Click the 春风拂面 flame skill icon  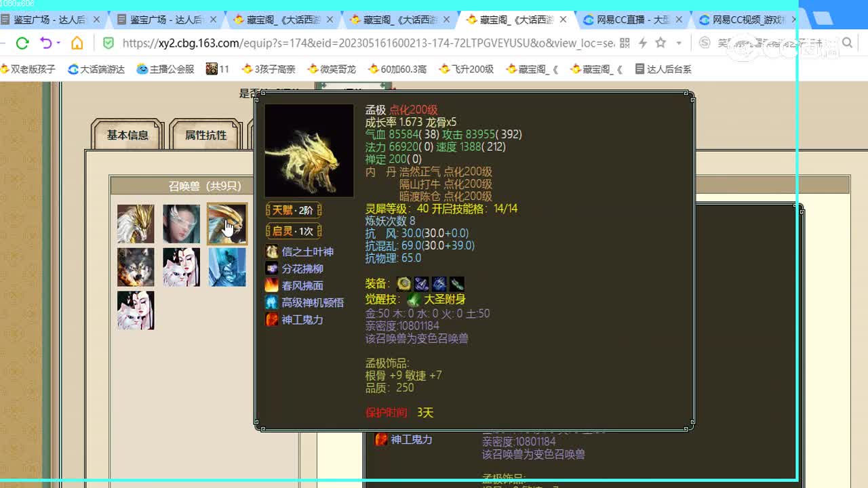pos(271,285)
